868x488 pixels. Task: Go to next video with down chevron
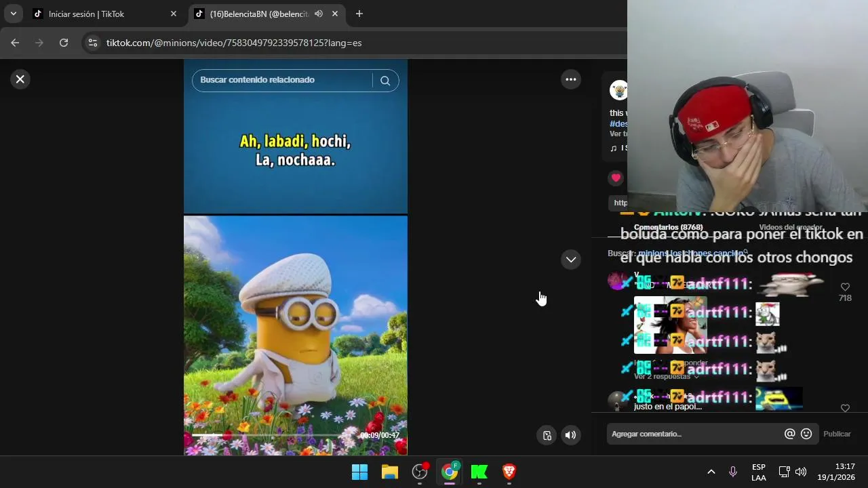click(x=571, y=260)
